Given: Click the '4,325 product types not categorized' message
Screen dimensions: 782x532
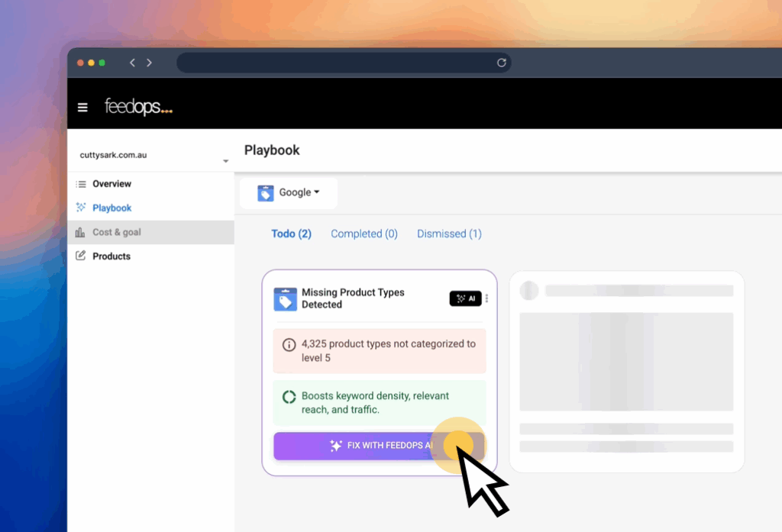Looking at the screenshot, I should click(389, 350).
